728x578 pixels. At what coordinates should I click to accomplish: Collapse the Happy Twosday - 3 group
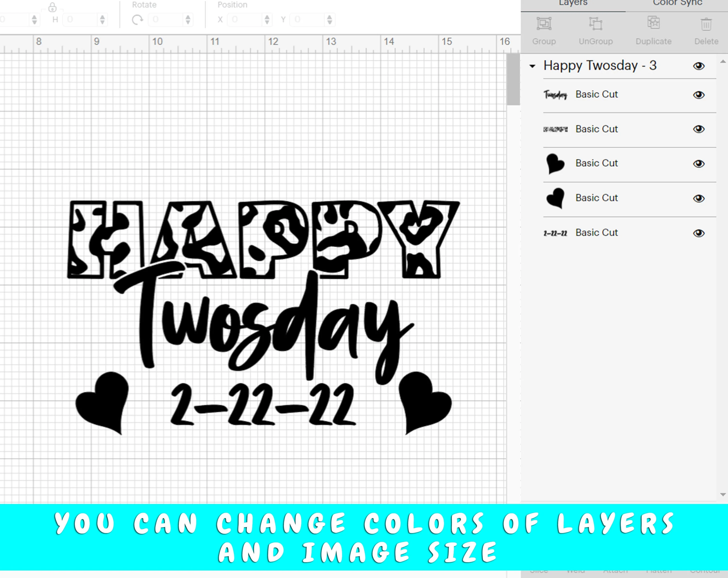[532, 66]
